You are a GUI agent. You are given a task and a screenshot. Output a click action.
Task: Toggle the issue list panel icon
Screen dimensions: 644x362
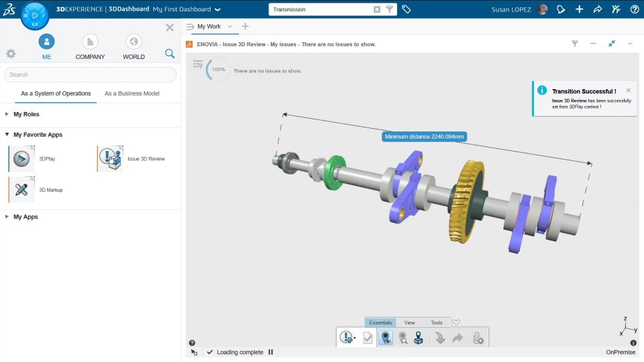(198, 64)
